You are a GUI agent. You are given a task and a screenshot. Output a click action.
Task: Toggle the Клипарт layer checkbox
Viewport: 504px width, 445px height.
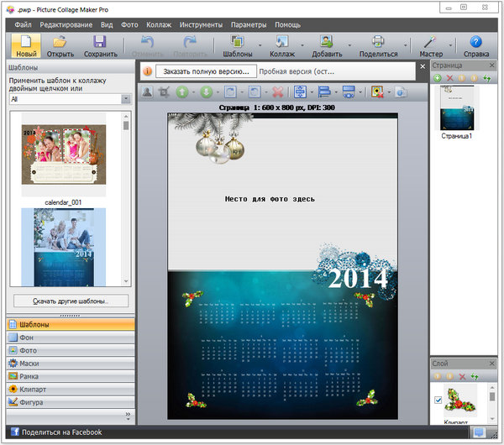coord(438,400)
